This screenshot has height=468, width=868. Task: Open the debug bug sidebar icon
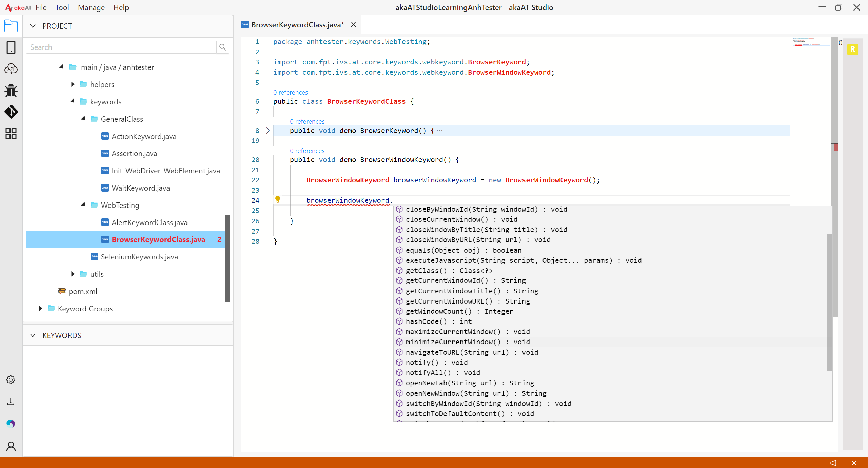[11, 91]
